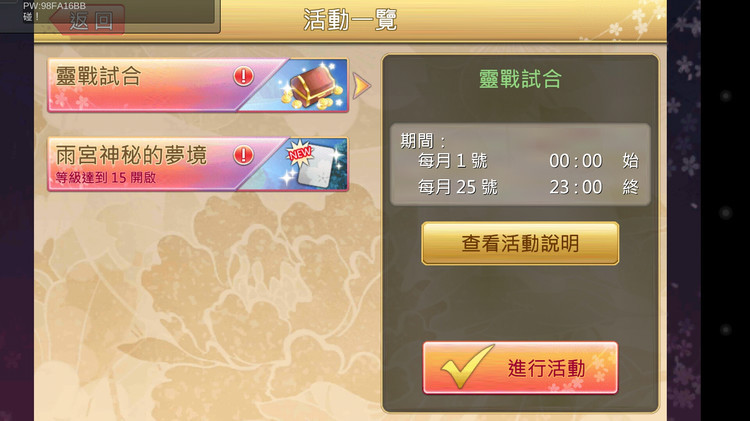Tap the middle dimmed dot in the black sidebar
Viewport: 750px width, 421px height.
click(x=726, y=212)
